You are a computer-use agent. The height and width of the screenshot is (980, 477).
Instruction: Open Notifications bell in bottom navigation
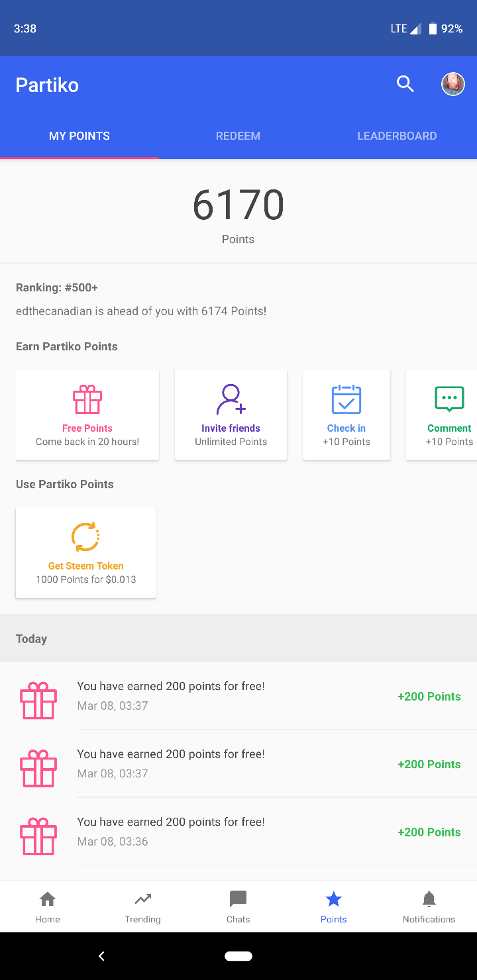click(429, 907)
